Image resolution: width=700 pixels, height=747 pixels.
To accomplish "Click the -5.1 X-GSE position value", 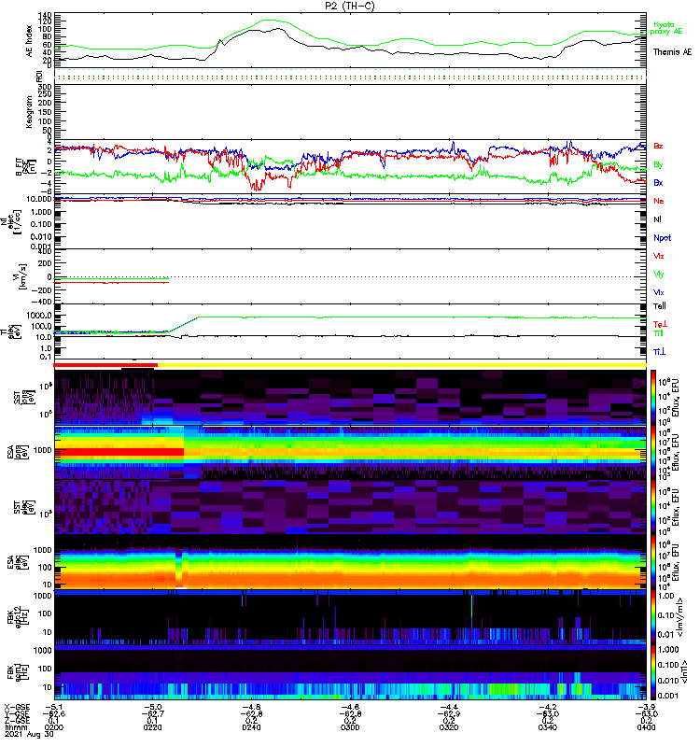I will point(53,707).
